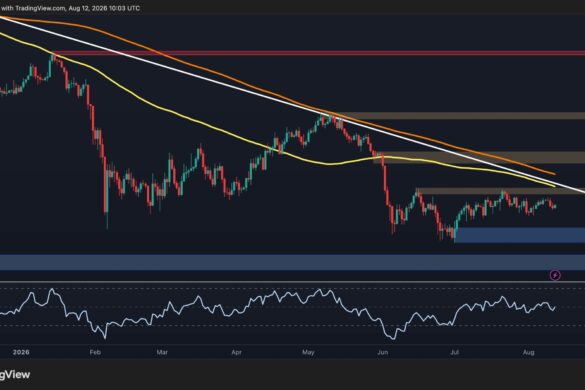The image size is (585, 390).
Task: Select the Feb label on the time axis
Action: click(x=95, y=352)
